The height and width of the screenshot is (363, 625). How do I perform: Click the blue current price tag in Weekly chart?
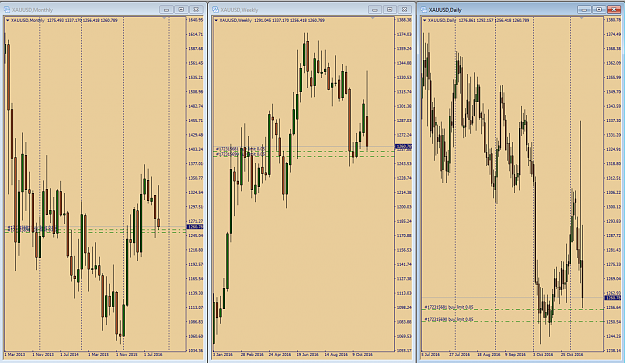click(403, 147)
